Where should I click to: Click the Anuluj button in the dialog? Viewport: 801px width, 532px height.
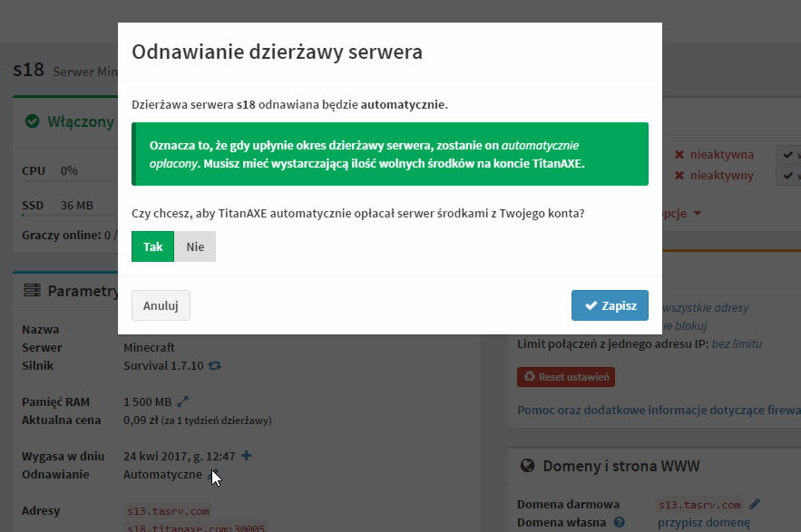pos(161,305)
